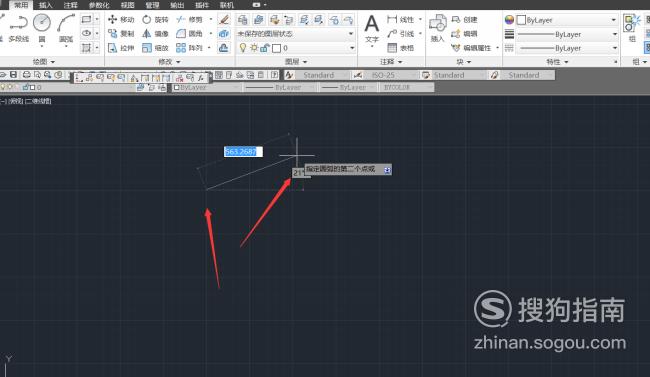
Task: Switch to the Manage (管理) ribbon tab
Action: (x=152, y=5)
